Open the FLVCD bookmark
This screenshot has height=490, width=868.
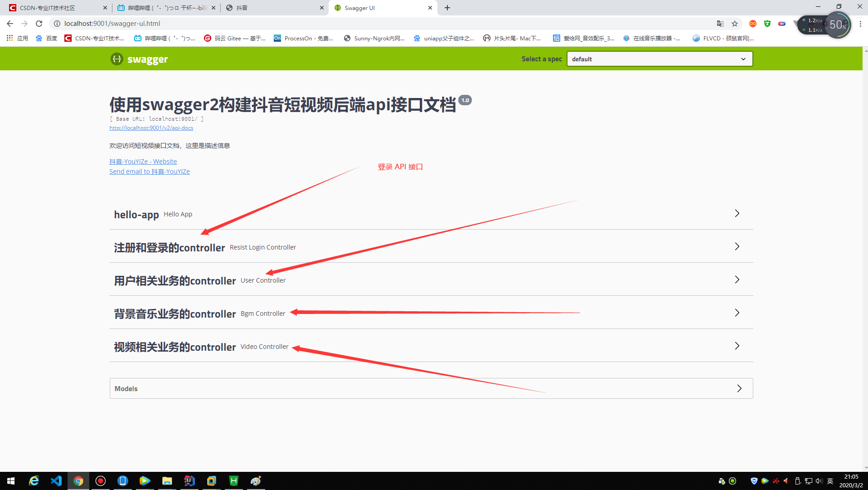pos(723,38)
